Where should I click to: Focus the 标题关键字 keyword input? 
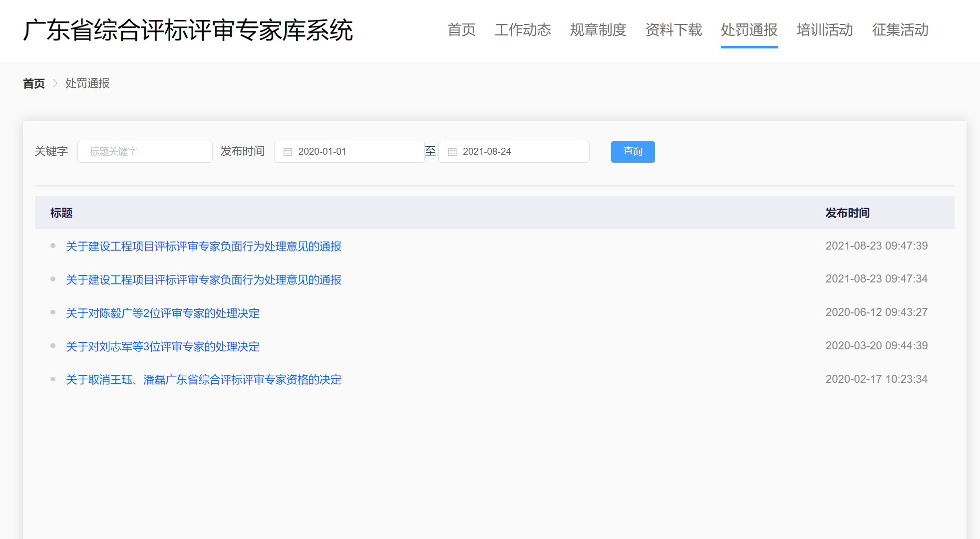tap(145, 152)
